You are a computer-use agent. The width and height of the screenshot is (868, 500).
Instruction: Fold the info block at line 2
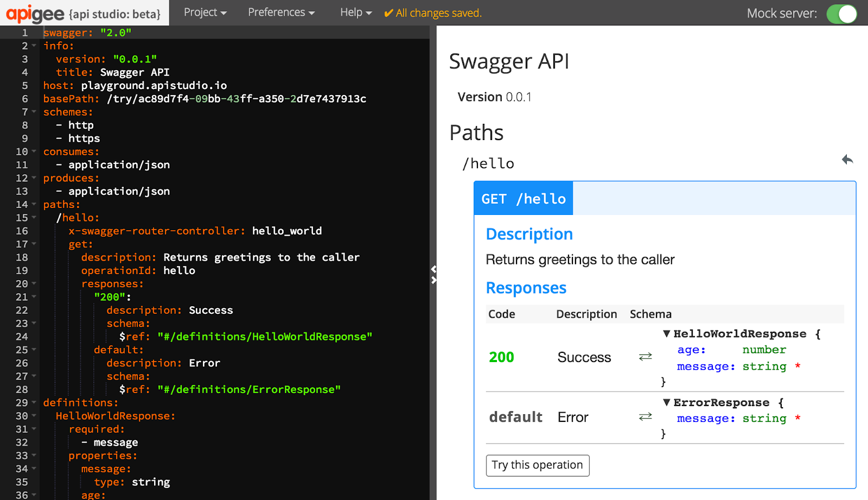[x=34, y=46]
